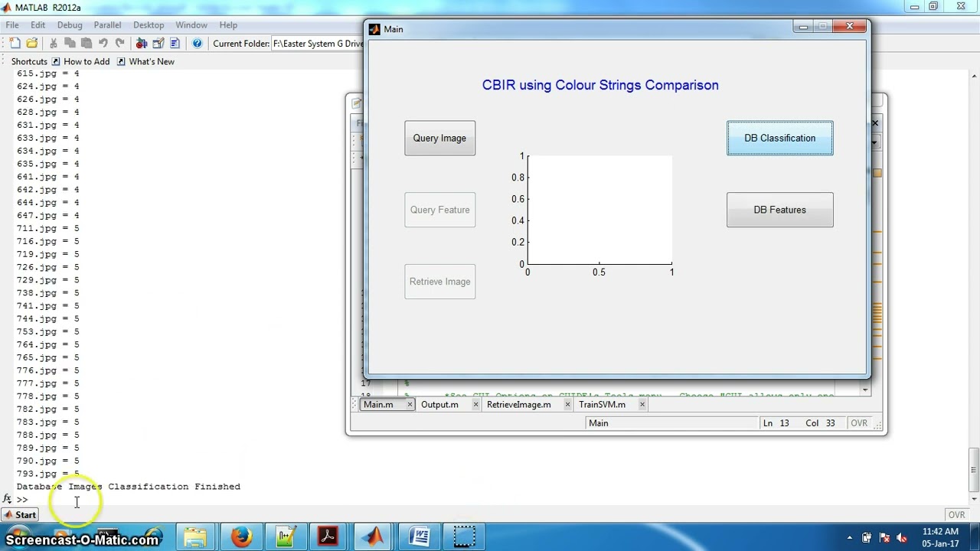This screenshot has height=551, width=980.
Task: Click the editor OVR status indicator
Action: (859, 423)
